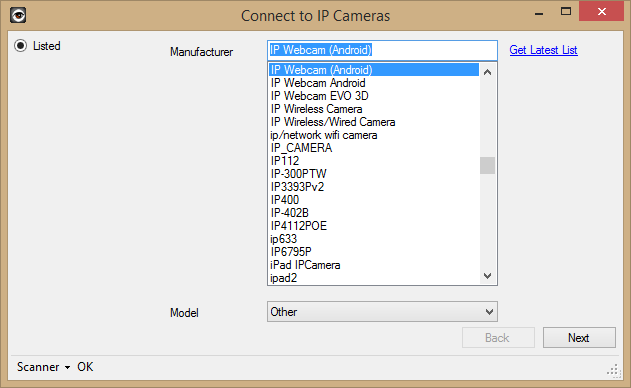Click the OK status text
Image resolution: width=631 pixels, height=388 pixels.
(x=85, y=367)
